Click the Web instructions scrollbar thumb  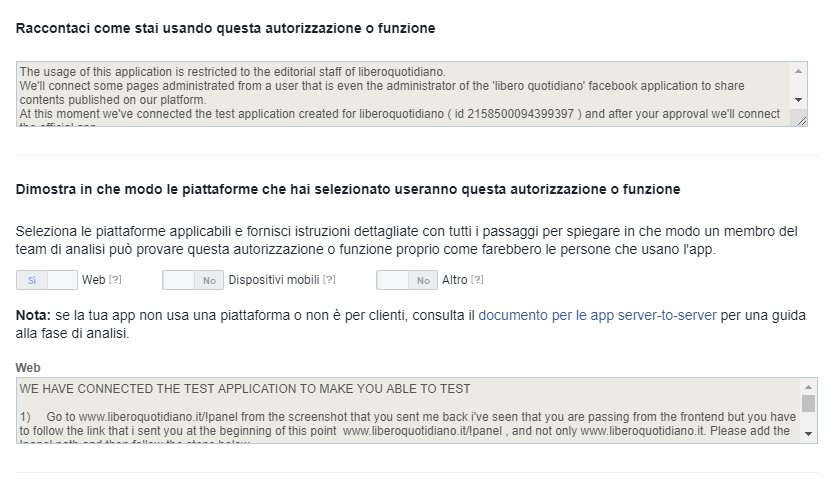(x=809, y=403)
